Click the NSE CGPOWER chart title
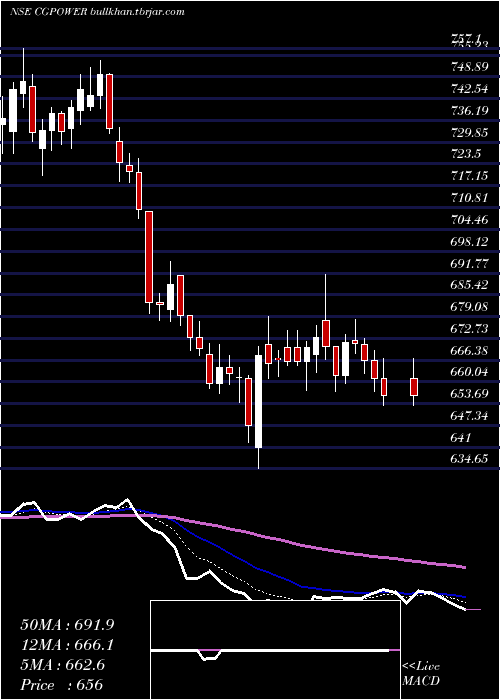Image resolution: width=500 pixels, height=700 pixels. 97,12
